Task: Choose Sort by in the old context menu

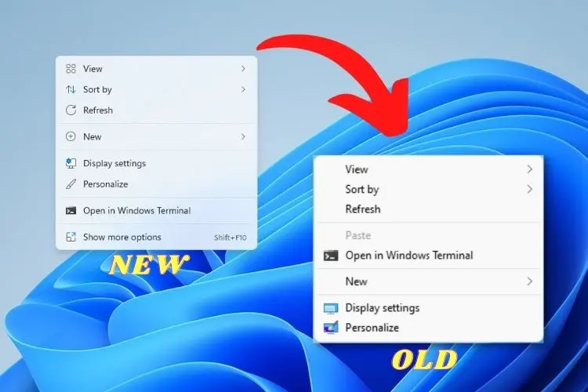Action: tap(429, 189)
